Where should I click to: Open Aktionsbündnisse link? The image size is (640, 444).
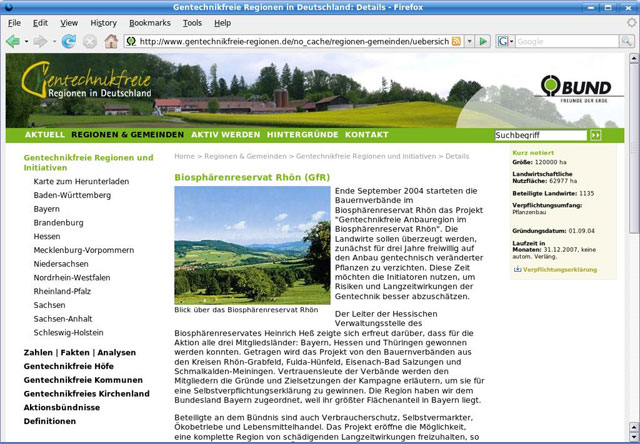62,407
